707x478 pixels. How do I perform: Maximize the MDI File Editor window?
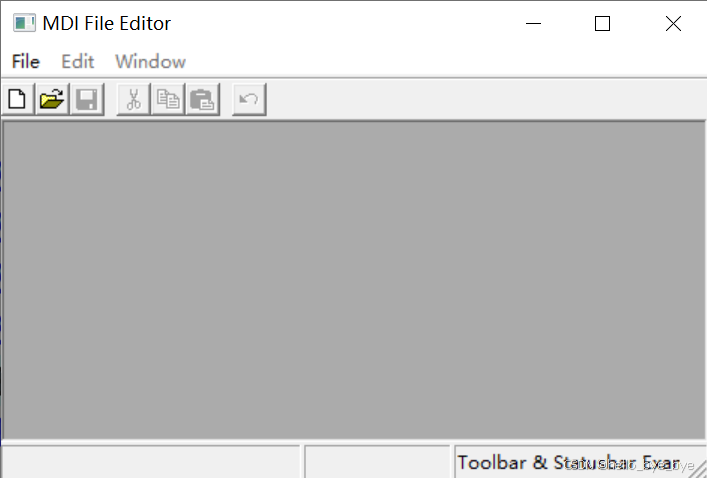pyautogui.click(x=602, y=23)
